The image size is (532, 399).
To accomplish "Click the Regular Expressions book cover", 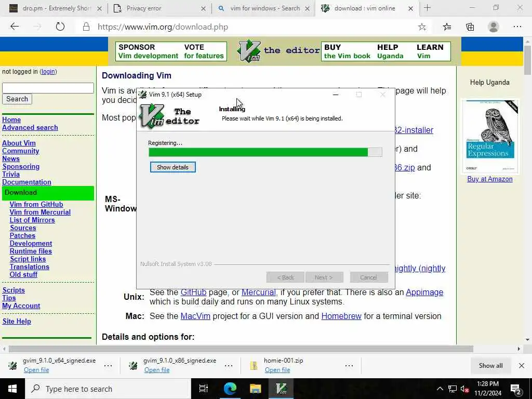I will click(490, 136).
